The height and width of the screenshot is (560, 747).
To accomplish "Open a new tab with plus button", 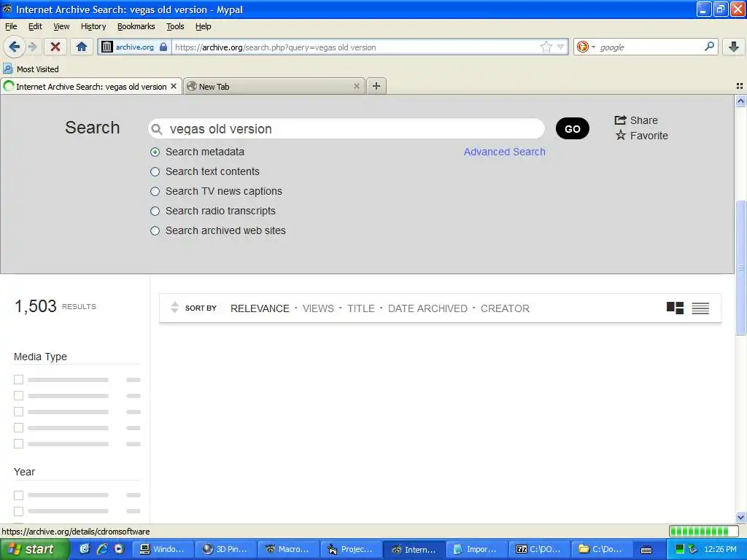I will pos(376,86).
